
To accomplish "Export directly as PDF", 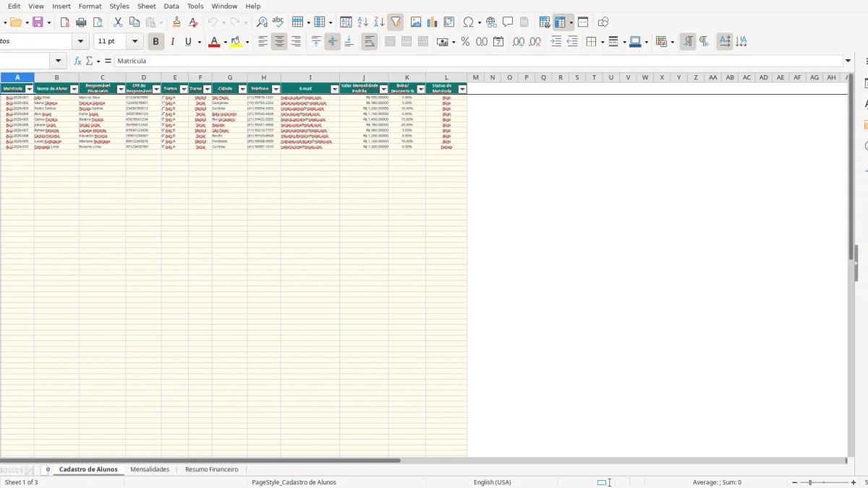I will (64, 22).
